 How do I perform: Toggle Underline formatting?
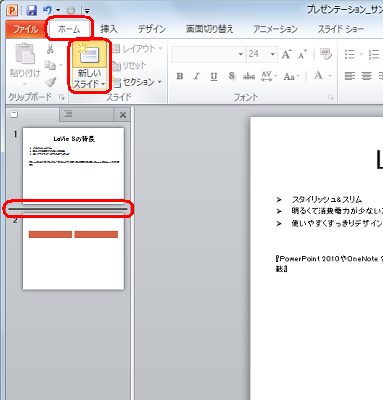pyautogui.click(x=214, y=77)
